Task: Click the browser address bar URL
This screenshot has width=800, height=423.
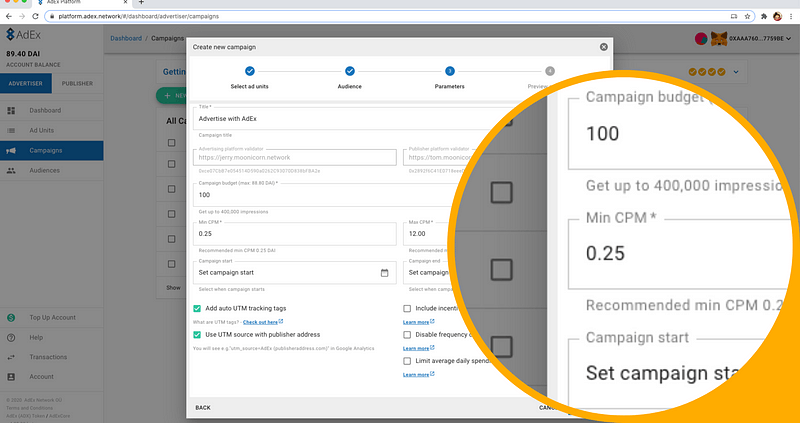Action: coord(138,16)
